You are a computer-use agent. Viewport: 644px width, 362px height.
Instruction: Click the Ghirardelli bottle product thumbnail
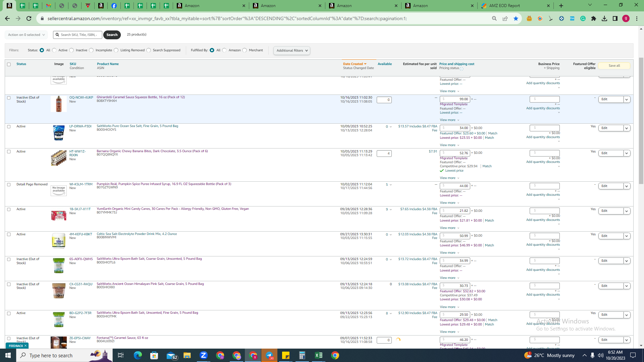click(59, 104)
